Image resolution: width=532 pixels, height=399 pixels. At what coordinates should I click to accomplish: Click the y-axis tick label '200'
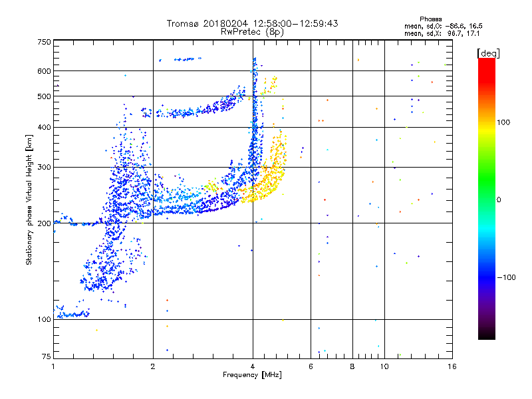pyautogui.click(x=44, y=223)
